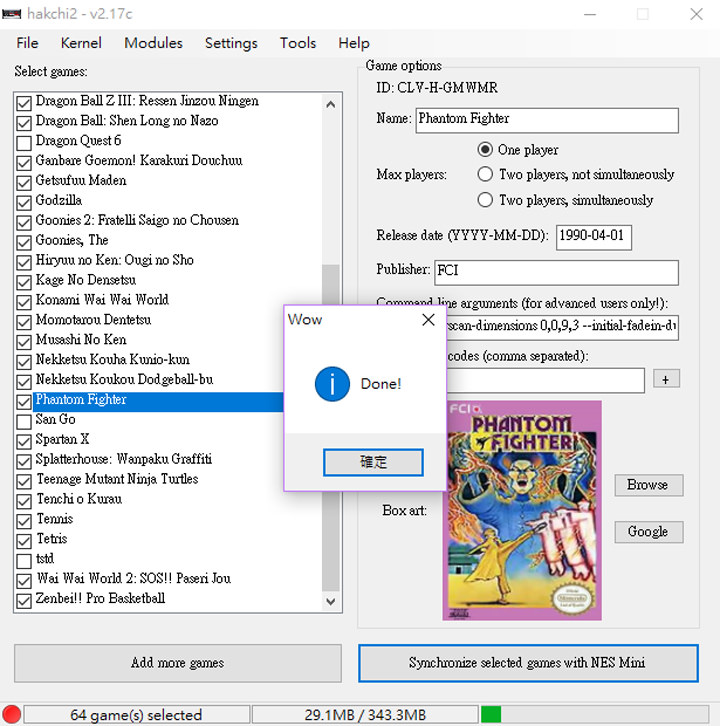Click the red connection status indicator
The width and height of the screenshot is (720, 726).
[x=11, y=714]
